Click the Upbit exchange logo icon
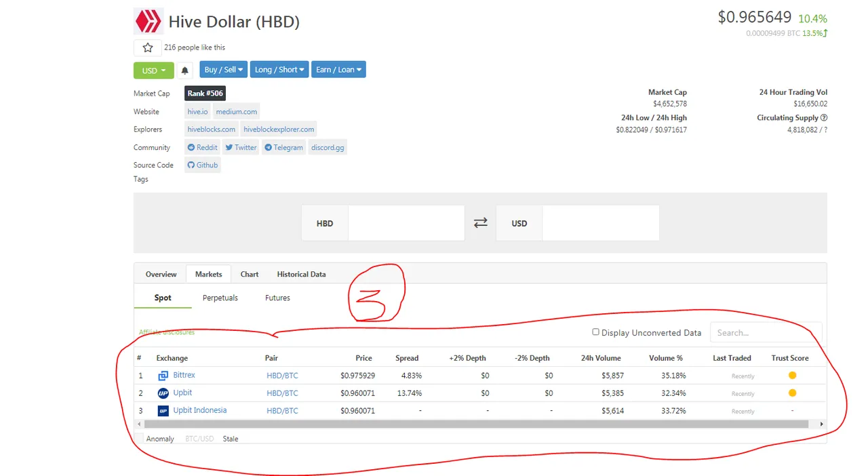The image size is (868, 476). (x=163, y=393)
